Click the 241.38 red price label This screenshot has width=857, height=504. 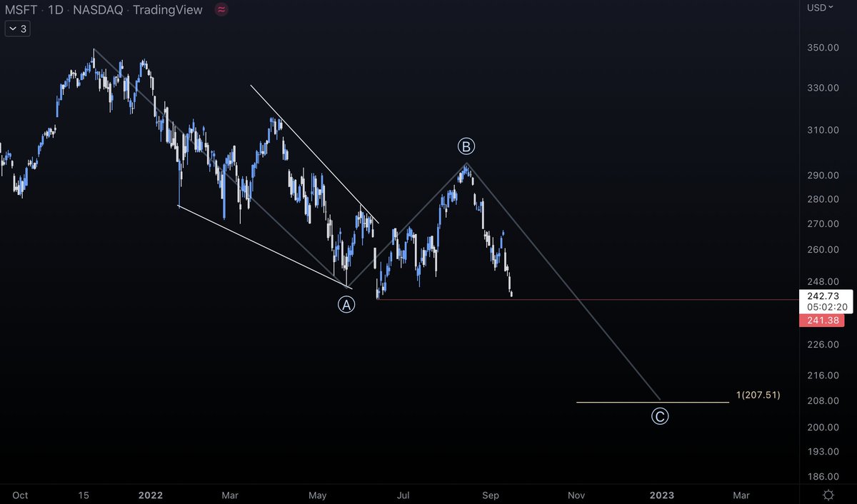pyautogui.click(x=822, y=321)
